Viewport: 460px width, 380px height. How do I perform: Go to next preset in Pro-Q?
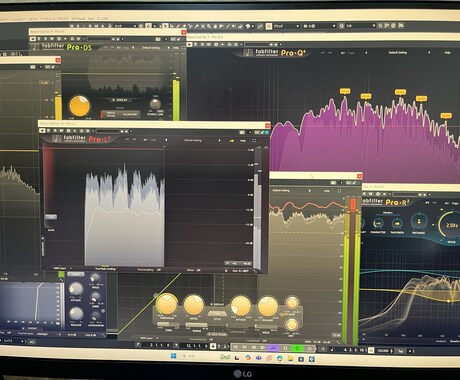click(x=429, y=53)
